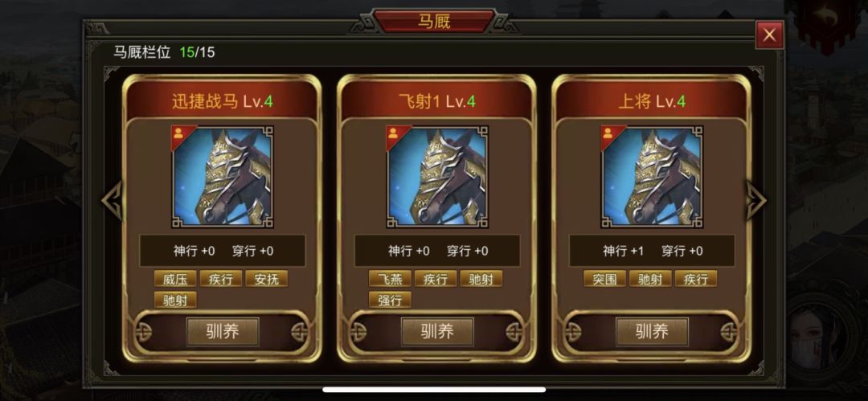Click 驯养 button under 飞射1
The height and width of the screenshot is (401, 868).
[x=436, y=332]
